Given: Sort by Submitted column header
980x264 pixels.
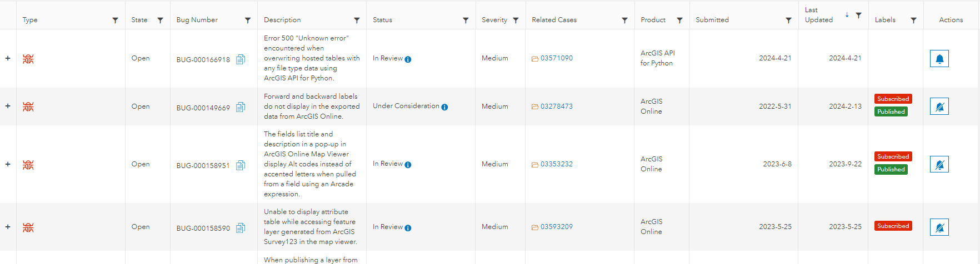Looking at the screenshot, I should coord(712,20).
